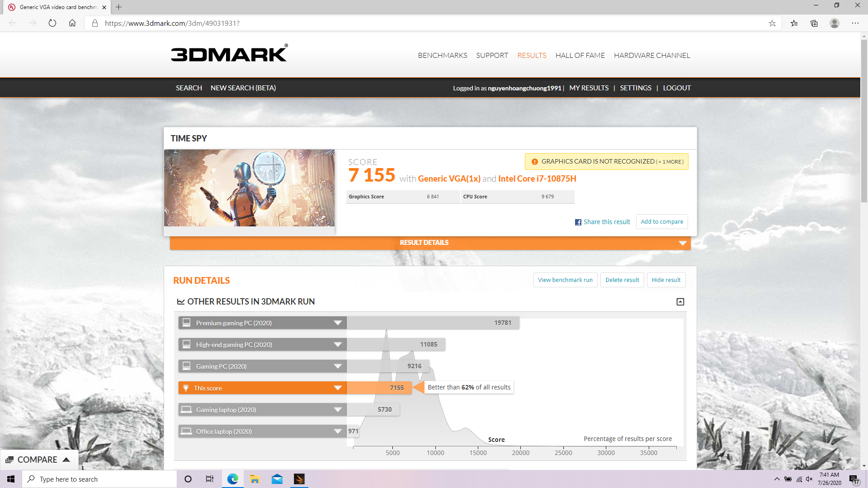Add page to favorites with the star icon

pyautogui.click(x=772, y=23)
